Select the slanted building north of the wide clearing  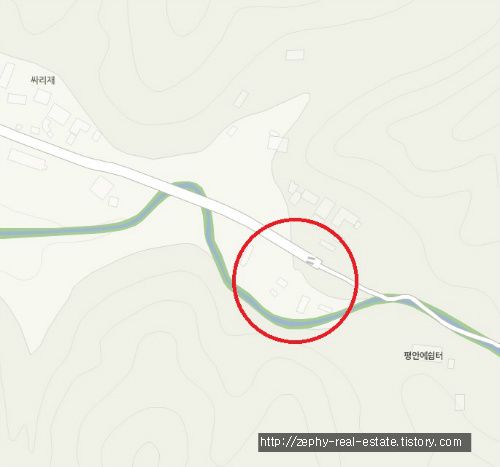(241, 99)
